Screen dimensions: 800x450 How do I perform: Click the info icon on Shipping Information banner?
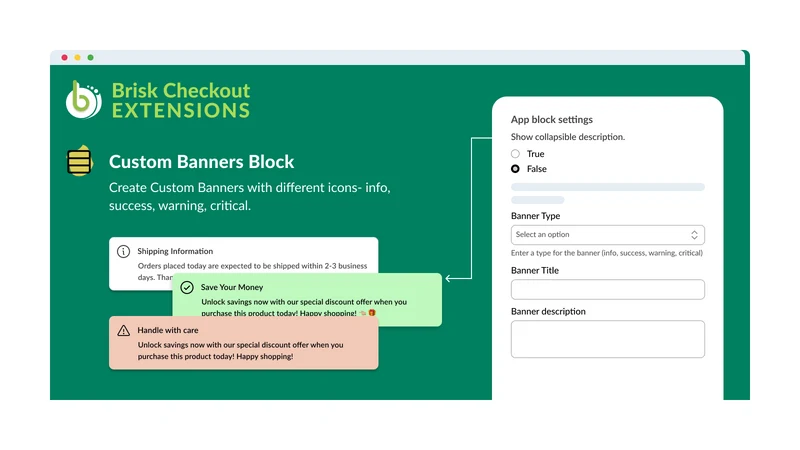pyautogui.click(x=123, y=251)
